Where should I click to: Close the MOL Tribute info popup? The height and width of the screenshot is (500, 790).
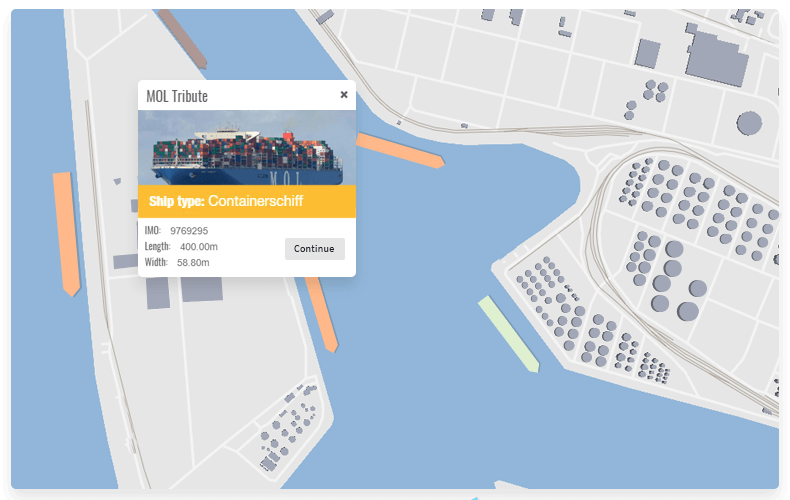344,95
